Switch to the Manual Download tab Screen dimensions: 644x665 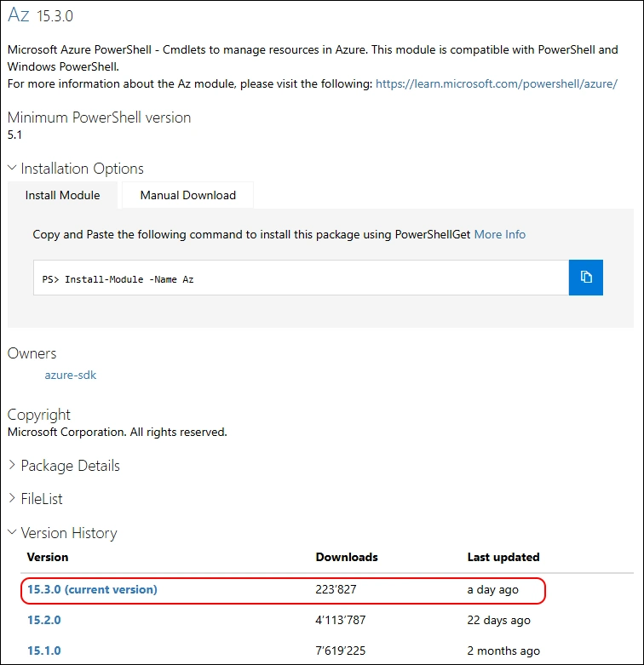point(187,195)
